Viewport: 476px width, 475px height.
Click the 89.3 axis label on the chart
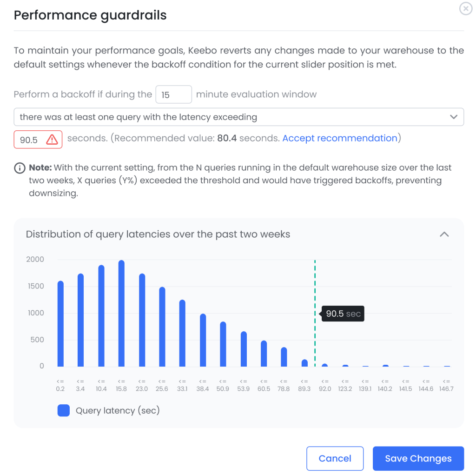click(x=304, y=385)
